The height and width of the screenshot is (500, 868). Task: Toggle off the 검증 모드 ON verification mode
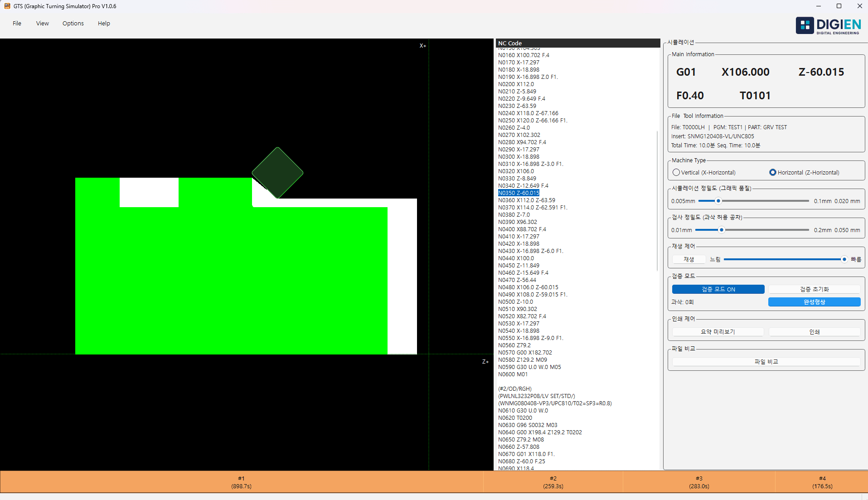(x=718, y=289)
